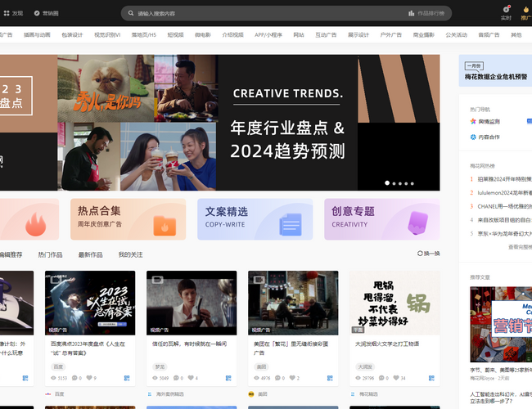This screenshot has width=532, height=409.
Task: Switch to the 最新作品 tab
Action: [90, 254]
